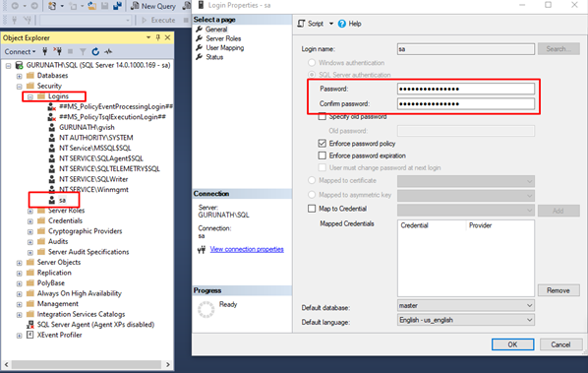
Task: Select the NT AUTHORITY\SYSTEM login
Action: [x=96, y=138]
